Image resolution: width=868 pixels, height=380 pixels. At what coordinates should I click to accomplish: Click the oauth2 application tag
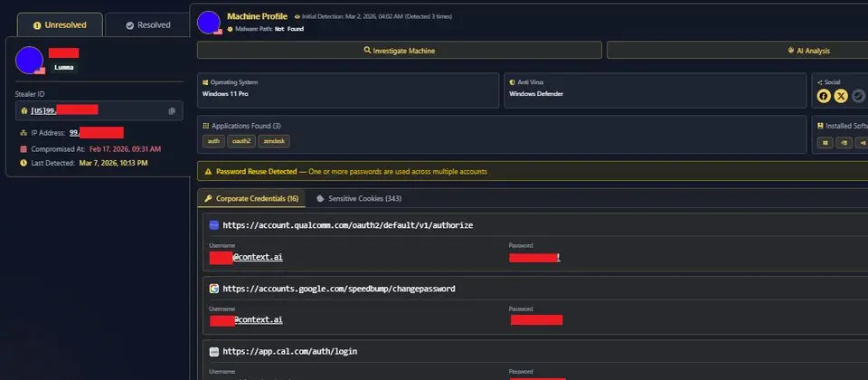[x=241, y=141]
